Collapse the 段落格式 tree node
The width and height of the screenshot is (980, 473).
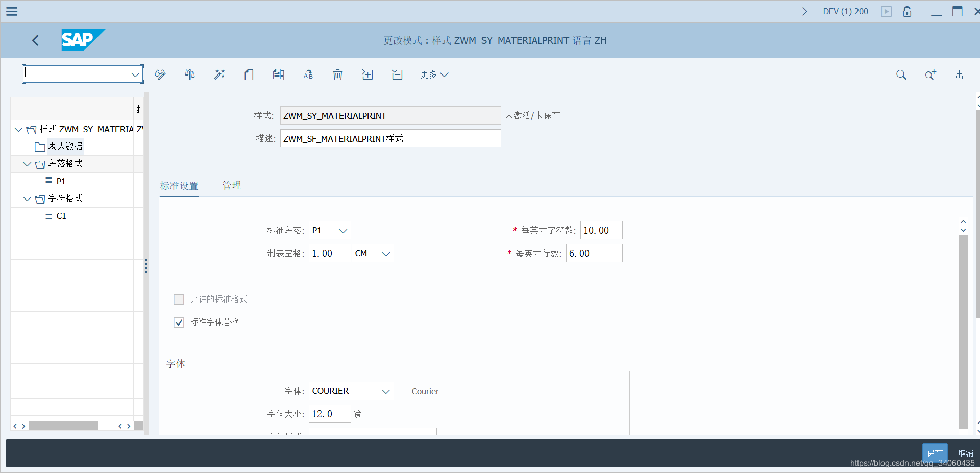click(x=27, y=164)
